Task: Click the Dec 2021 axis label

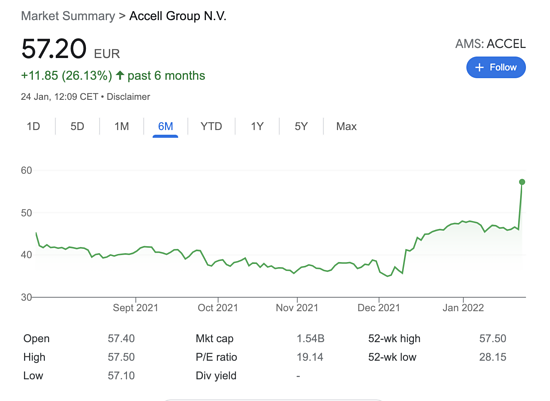Action: (378, 308)
